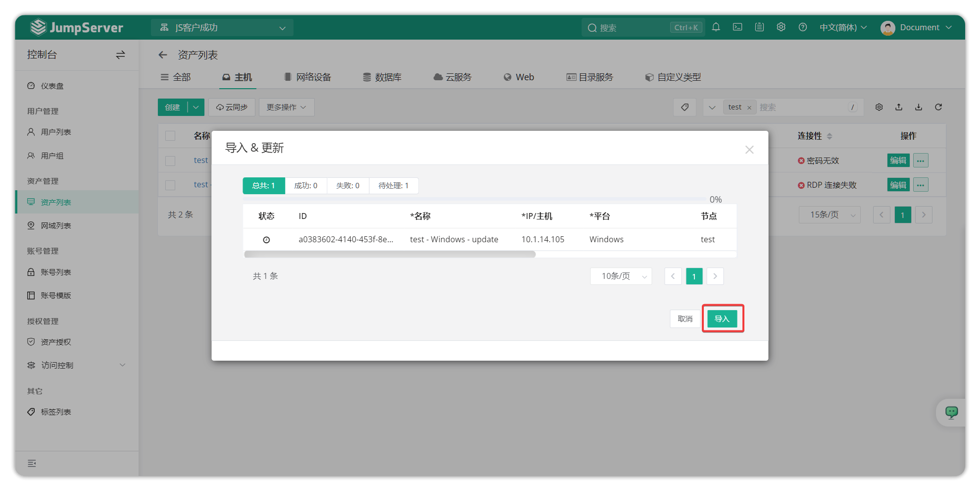Click the 导入 button to import
Screen dimensions: 980x486
coord(722,319)
